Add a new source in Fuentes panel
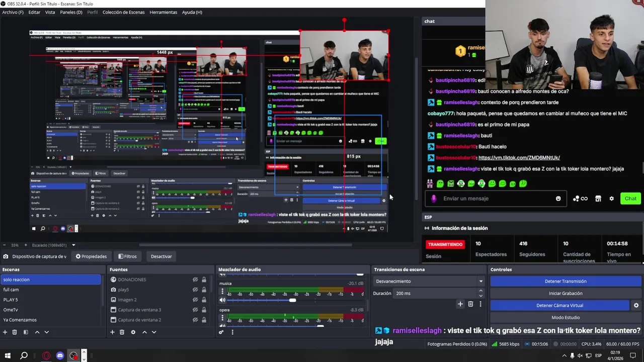The height and width of the screenshot is (362, 644). [112, 332]
